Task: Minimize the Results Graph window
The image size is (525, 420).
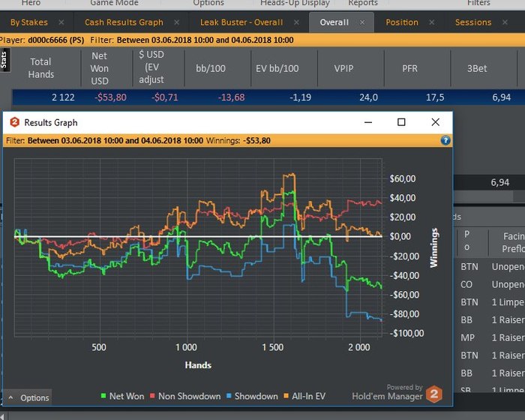Action: [x=368, y=122]
